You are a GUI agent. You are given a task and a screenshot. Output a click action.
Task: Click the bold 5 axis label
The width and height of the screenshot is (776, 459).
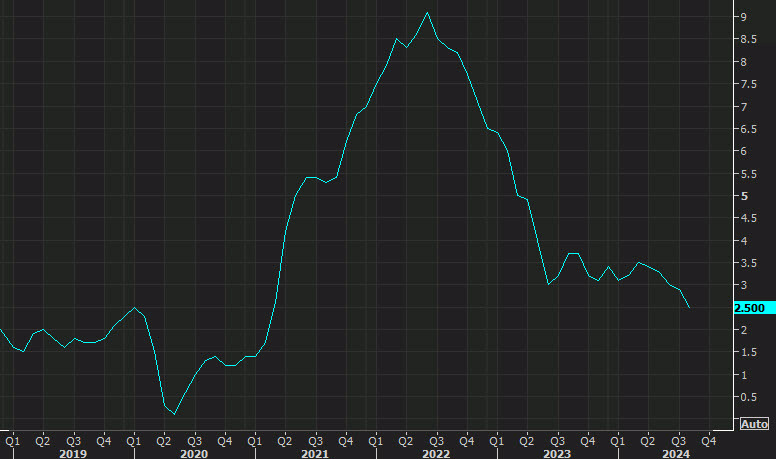[744, 197]
